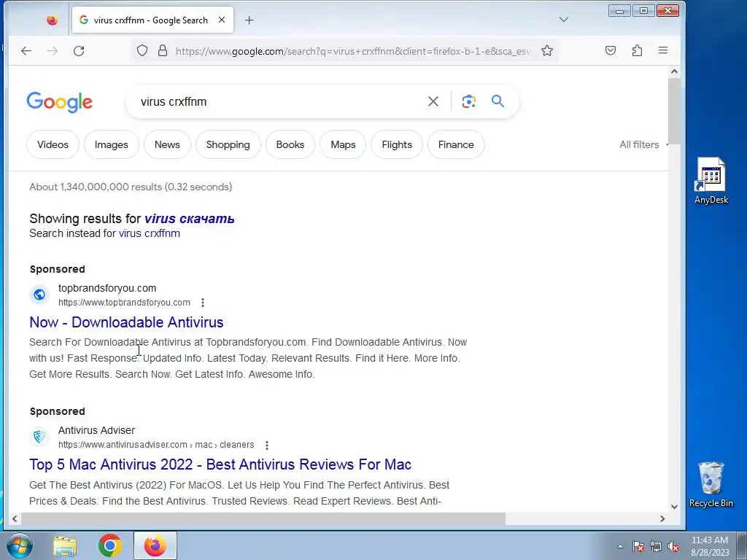Screen dimensions: 747x560
Task: Switch to Maps results
Action: click(x=343, y=144)
